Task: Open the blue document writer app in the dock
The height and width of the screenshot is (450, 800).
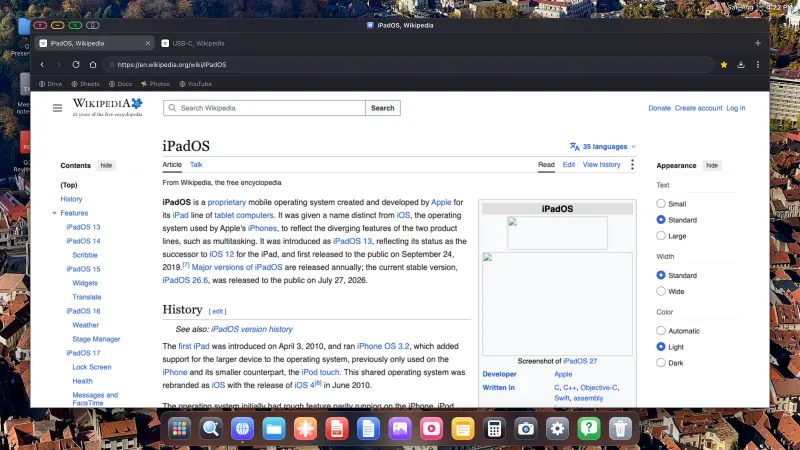Action: coord(368,429)
